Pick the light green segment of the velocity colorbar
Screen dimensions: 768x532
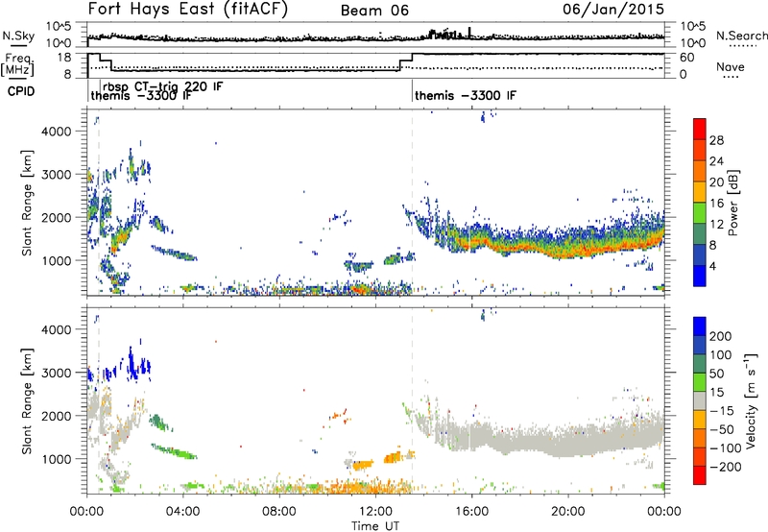point(700,382)
